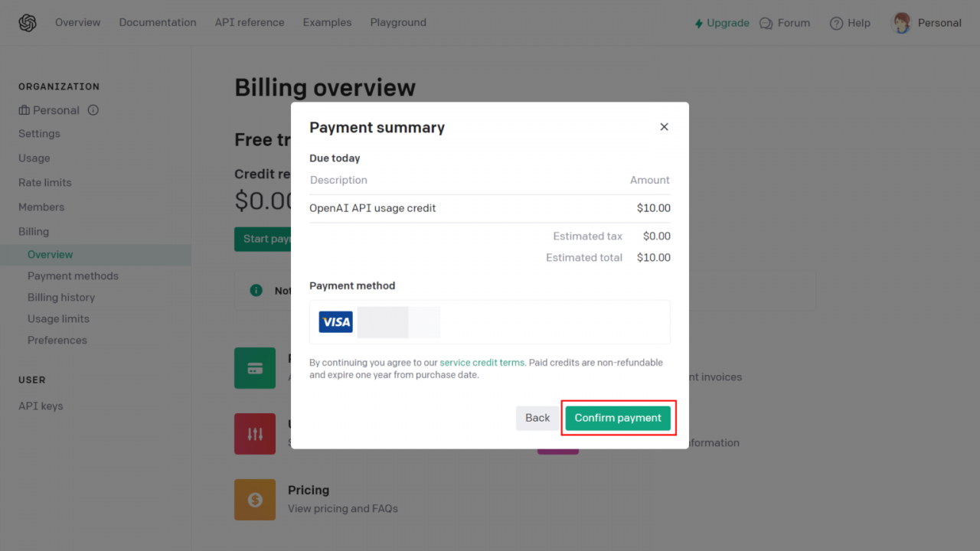Screen dimensions: 980x551
Task: Select Billing in the sidebar
Action: (34, 231)
